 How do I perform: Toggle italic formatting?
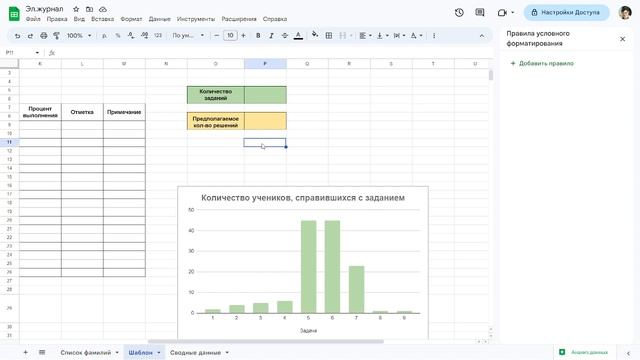[271, 36]
